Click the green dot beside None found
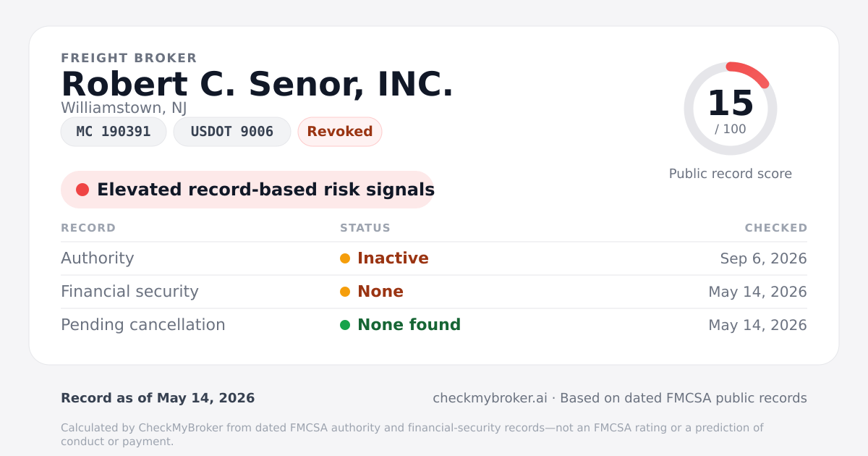 (x=345, y=325)
